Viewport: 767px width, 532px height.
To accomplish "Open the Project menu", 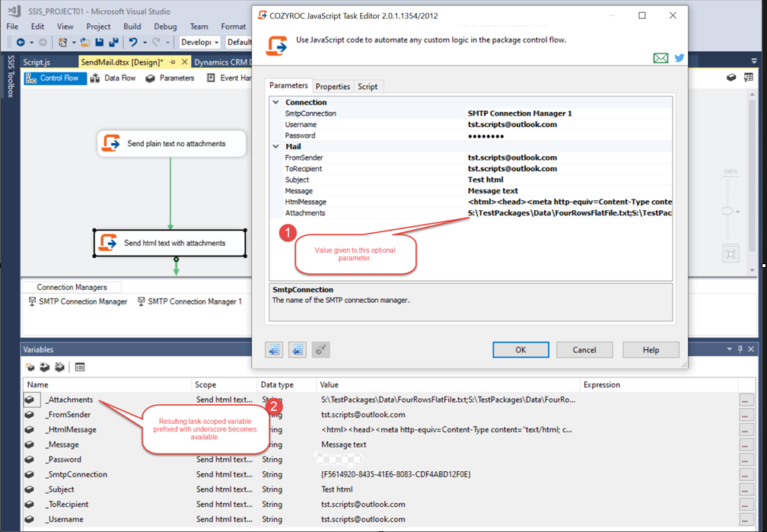I will (98, 27).
